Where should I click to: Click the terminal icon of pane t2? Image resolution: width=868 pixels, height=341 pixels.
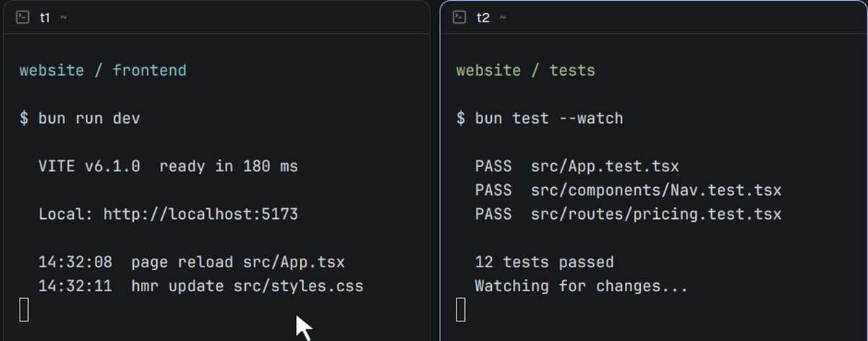click(x=459, y=17)
